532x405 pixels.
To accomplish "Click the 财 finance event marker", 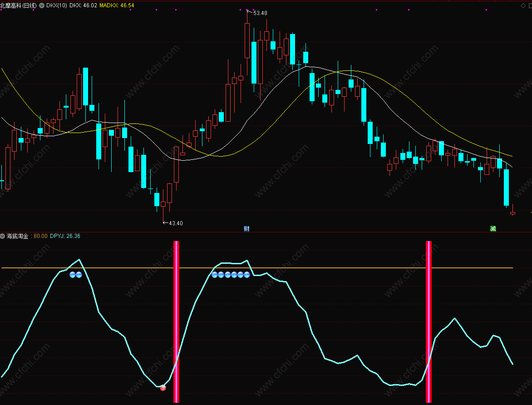I will (x=246, y=228).
